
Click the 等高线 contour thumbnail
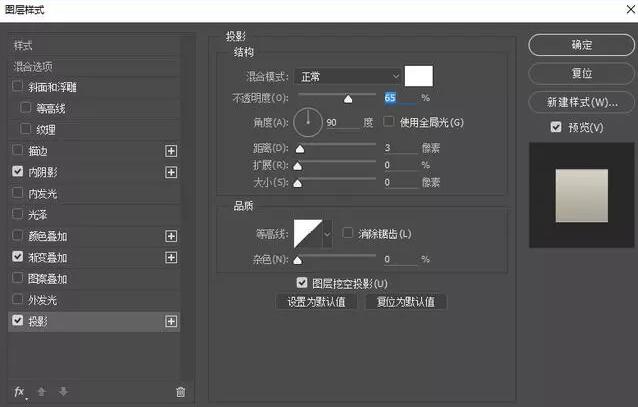[x=308, y=234]
